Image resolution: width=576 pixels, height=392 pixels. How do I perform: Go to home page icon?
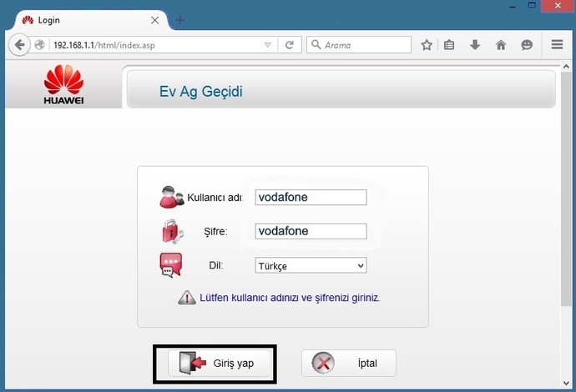(501, 45)
